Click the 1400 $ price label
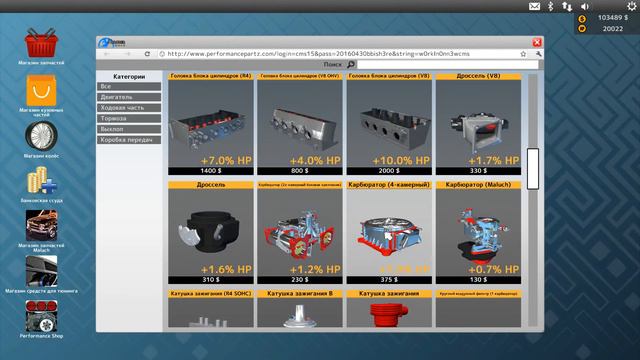This screenshot has width=640, height=360. coord(211,171)
